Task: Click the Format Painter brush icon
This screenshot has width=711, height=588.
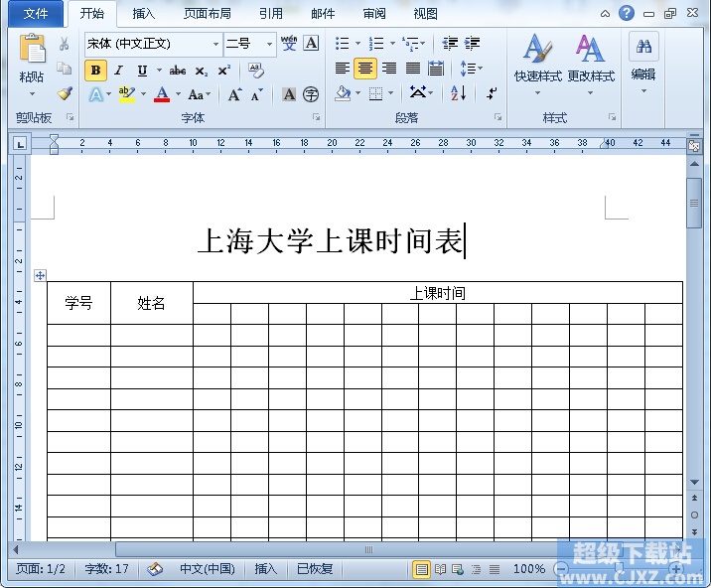Action: coord(65,93)
